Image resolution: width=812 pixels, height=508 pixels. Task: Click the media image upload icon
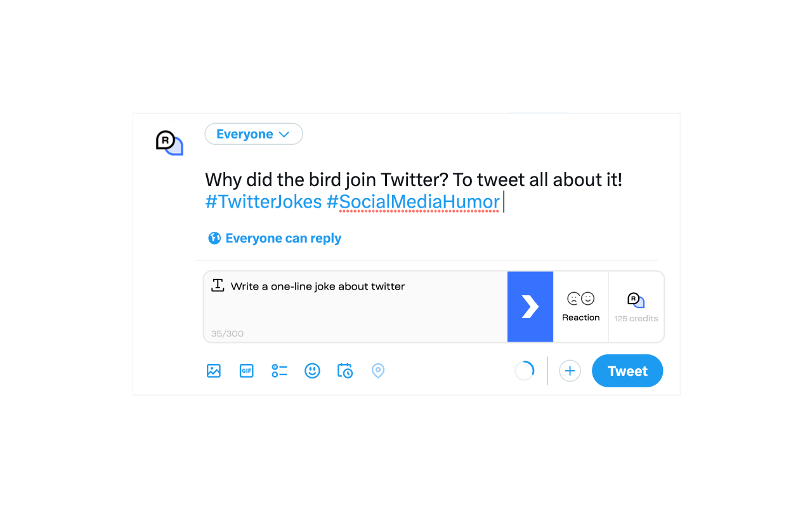214,371
